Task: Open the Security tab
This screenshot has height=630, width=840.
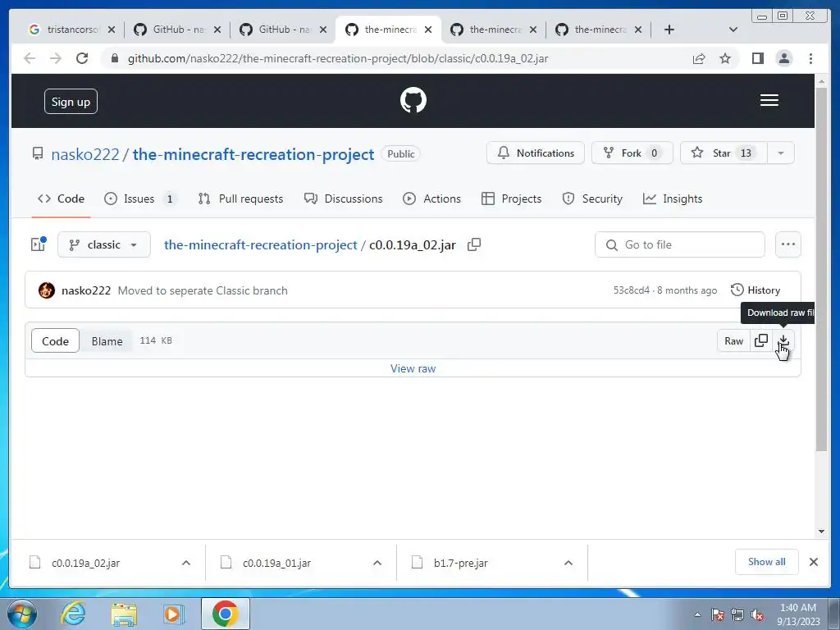Action: [592, 199]
